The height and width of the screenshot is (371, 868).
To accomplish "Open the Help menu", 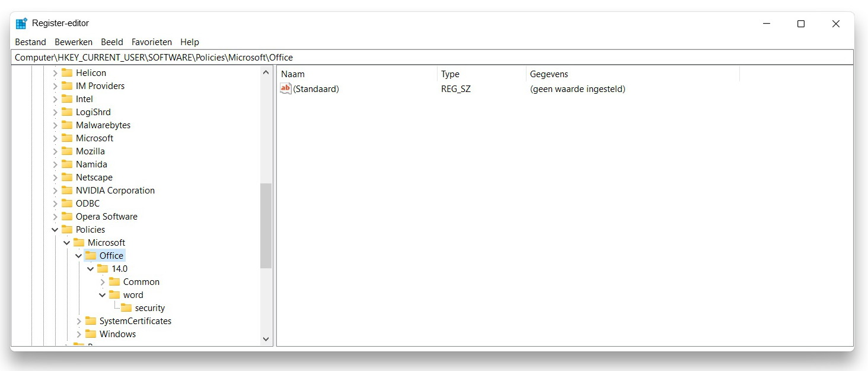I will (190, 42).
